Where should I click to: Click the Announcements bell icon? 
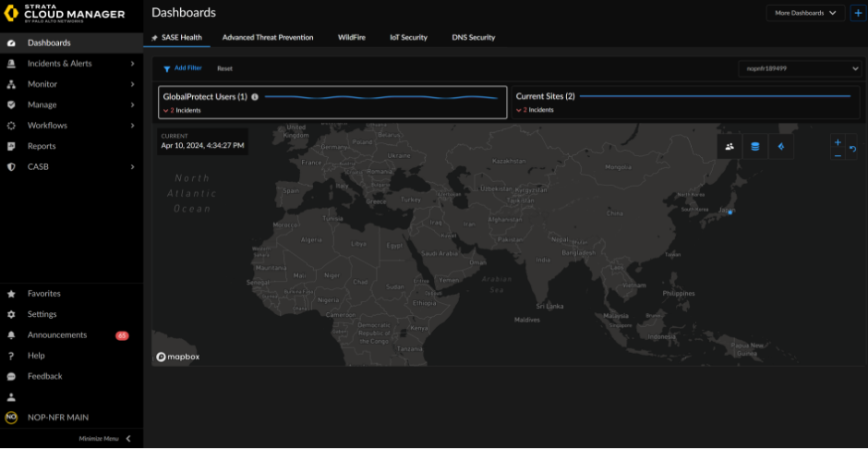tap(11, 335)
